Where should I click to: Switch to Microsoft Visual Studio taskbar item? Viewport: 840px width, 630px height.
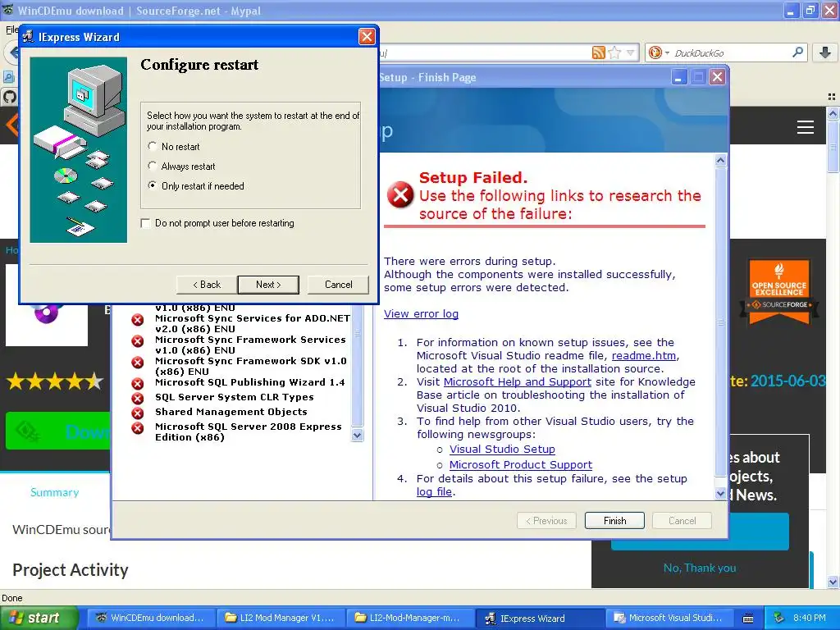point(669,618)
